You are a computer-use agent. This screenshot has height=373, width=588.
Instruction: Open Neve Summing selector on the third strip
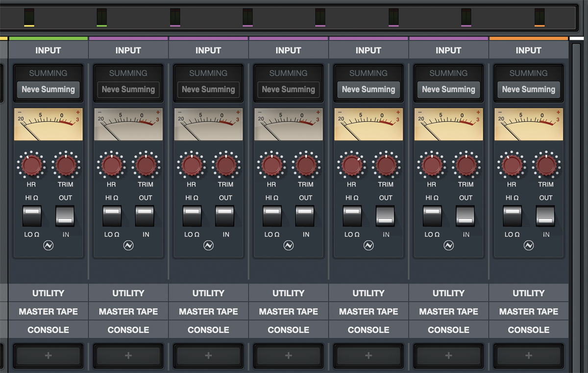click(208, 90)
